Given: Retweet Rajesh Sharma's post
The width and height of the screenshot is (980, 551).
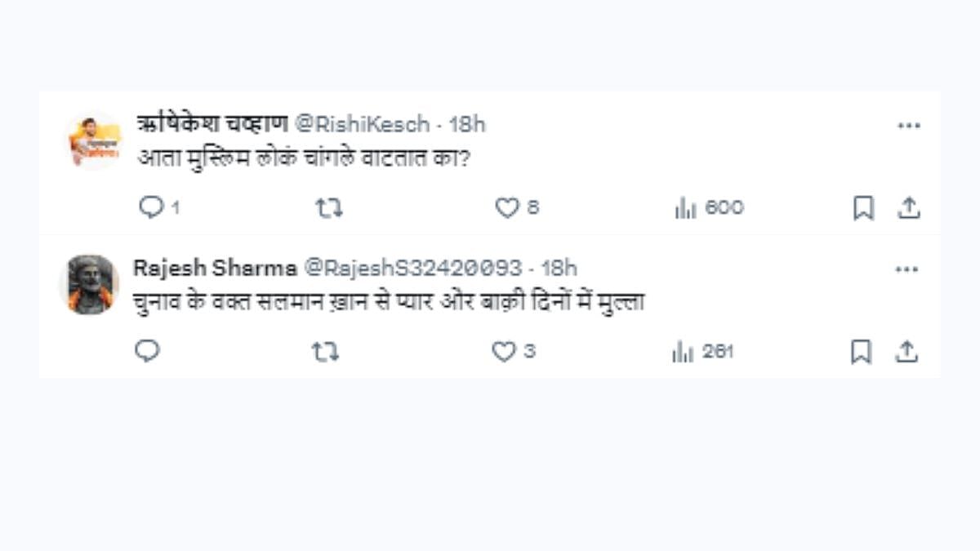Looking at the screenshot, I should click(325, 352).
